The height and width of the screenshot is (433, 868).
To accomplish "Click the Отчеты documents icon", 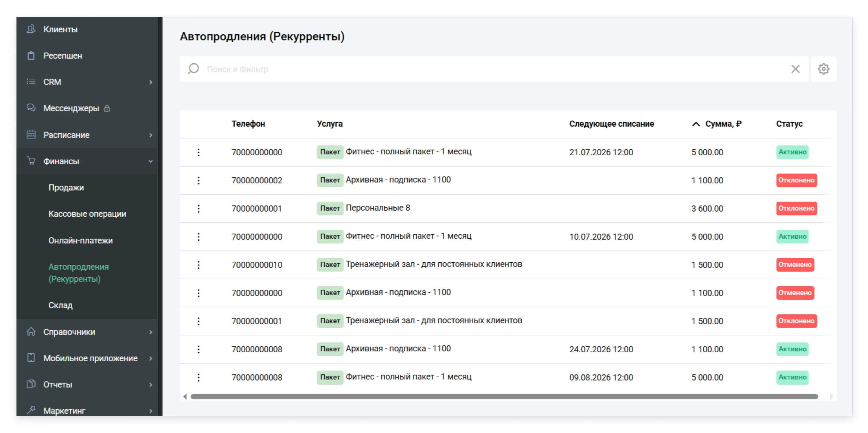I will coord(31,384).
